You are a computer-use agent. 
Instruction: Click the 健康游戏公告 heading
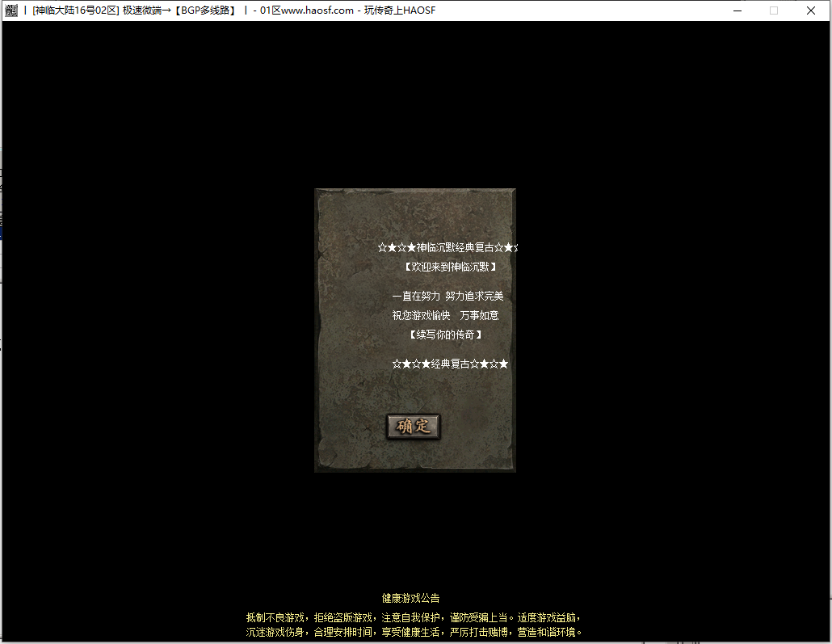[x=411, y=598]
